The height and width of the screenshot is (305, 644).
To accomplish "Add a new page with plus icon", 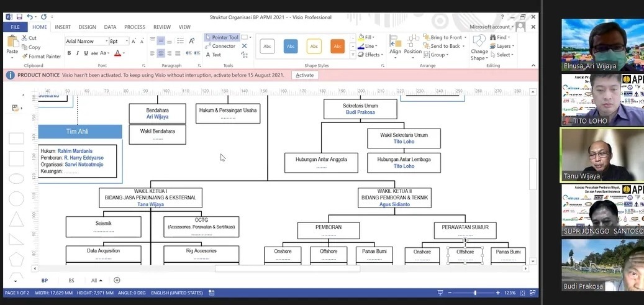I will [117, 280].
